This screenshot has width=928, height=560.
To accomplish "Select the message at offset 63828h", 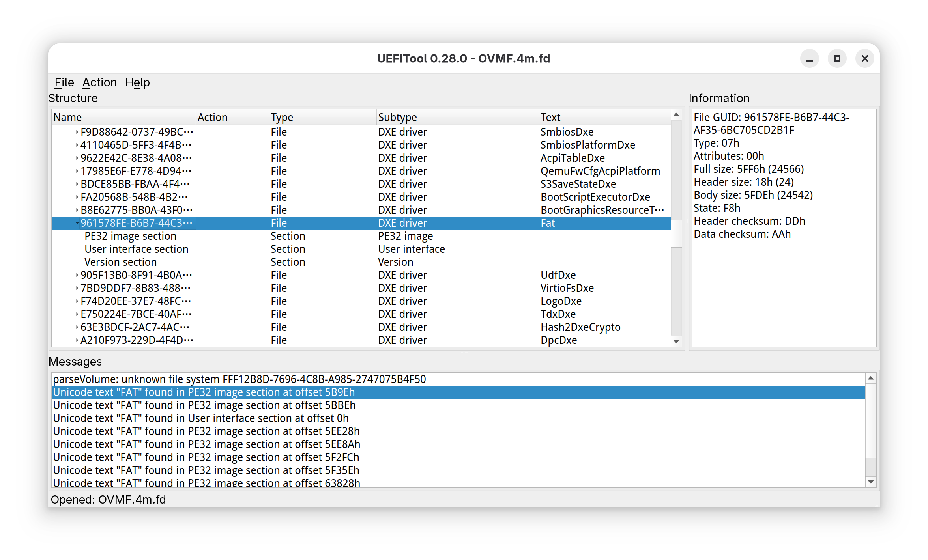I will [458, 483].
